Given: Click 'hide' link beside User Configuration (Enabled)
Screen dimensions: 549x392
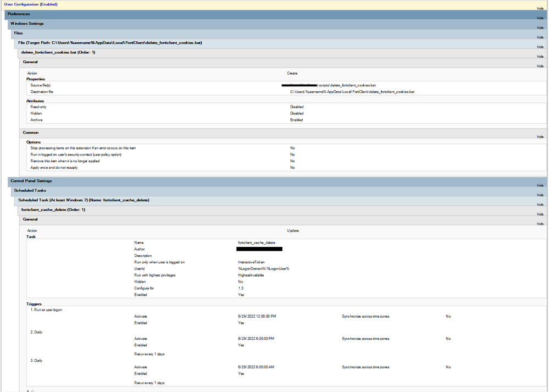Looking at the screenshot, I should 541,8.
